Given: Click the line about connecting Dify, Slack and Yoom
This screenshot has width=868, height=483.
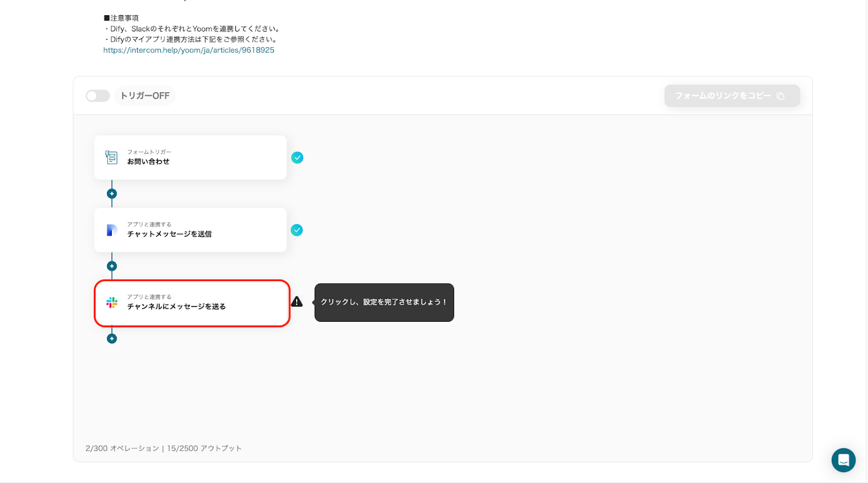Looking at the screenshot, I should pyautogui.click(x=192, y=29).
